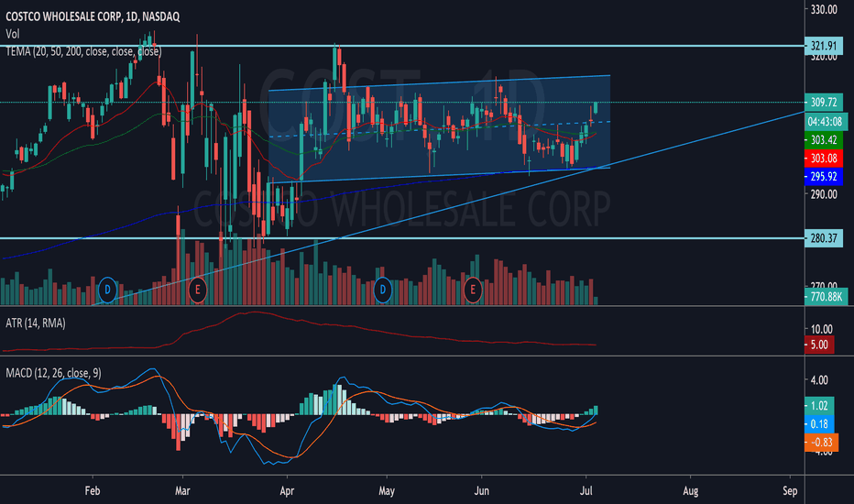Click the orange -0.83 signal value label

point(821,442)
